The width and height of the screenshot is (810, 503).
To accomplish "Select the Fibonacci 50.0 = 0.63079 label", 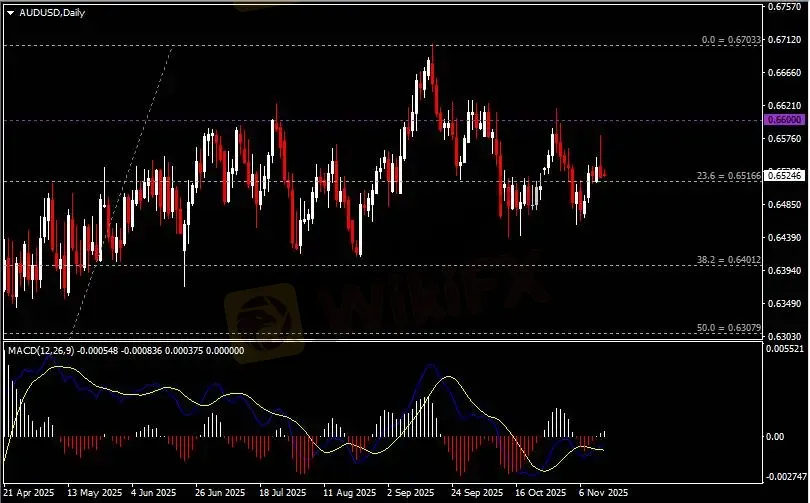I will point(730,328).
